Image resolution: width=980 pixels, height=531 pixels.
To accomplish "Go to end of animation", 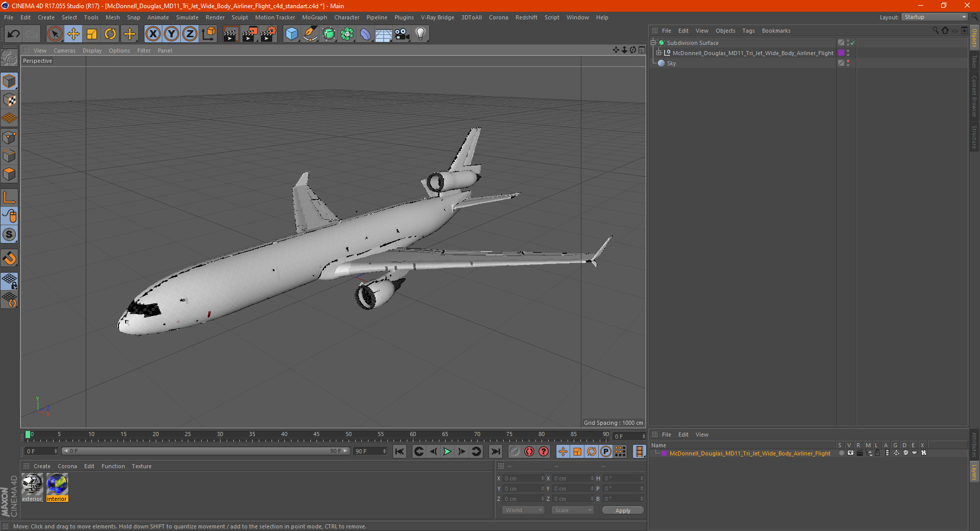I will pos(496,451).
